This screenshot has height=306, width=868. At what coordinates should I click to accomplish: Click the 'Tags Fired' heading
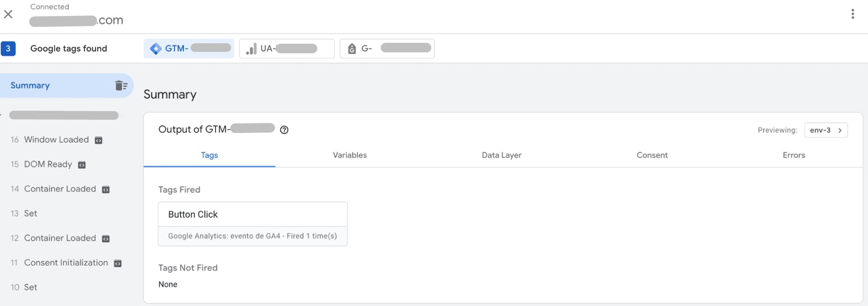pyautogui.click(x=179, y=190)
